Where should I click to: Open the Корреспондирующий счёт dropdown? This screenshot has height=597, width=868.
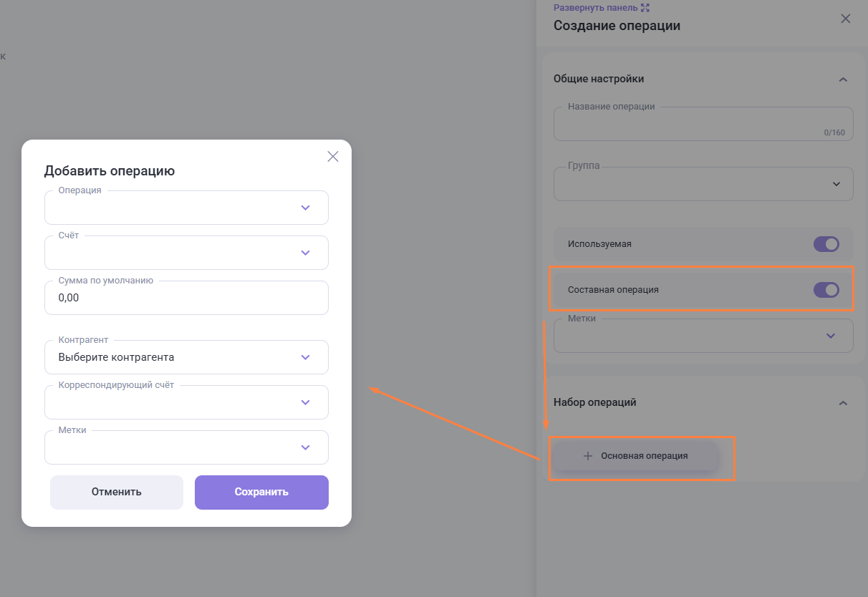[306, 402]
